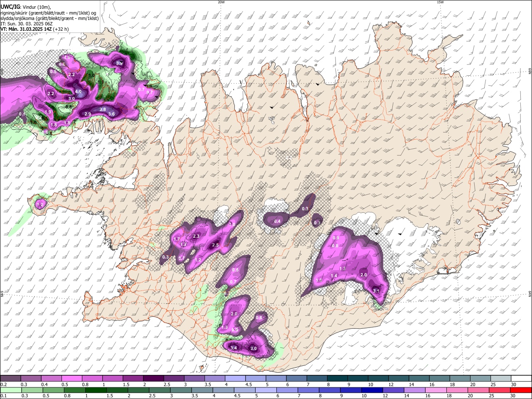Pick rain legend swatch between 2.5 and 3
Image resolution: width=532 pixels, height=399 pixels.
160,390
